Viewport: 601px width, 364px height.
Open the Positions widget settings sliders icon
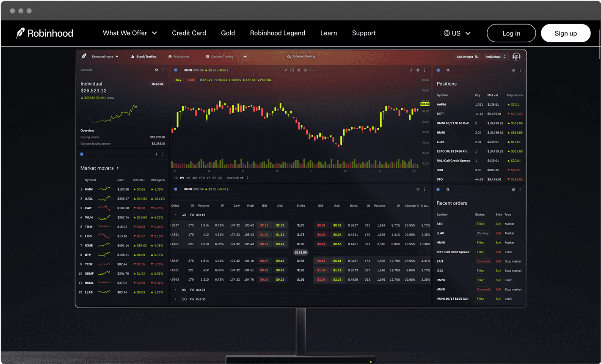click(x=513, y=70)
